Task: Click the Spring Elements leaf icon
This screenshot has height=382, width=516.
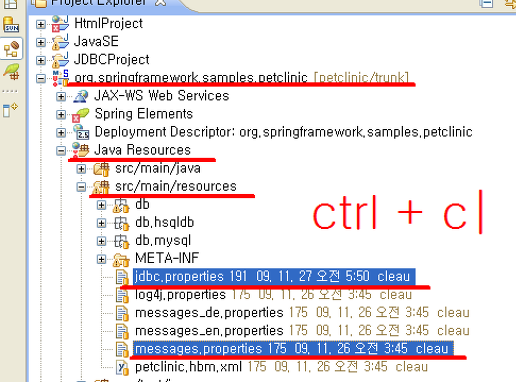Action: click(81, 115)
